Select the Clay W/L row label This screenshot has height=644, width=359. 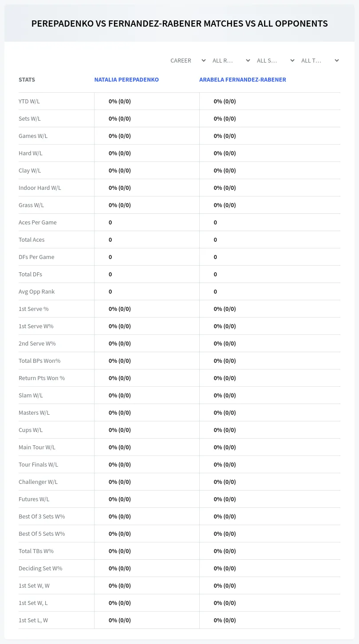click(x=30, y=170)
